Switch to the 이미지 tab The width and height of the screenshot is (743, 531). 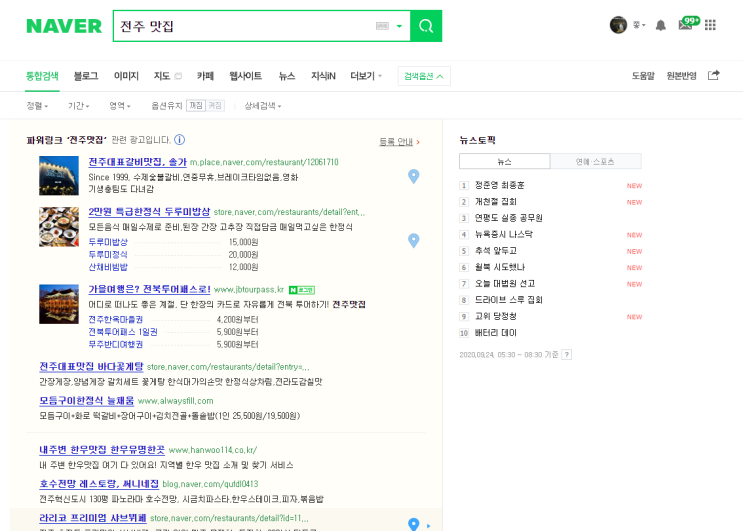126,76
